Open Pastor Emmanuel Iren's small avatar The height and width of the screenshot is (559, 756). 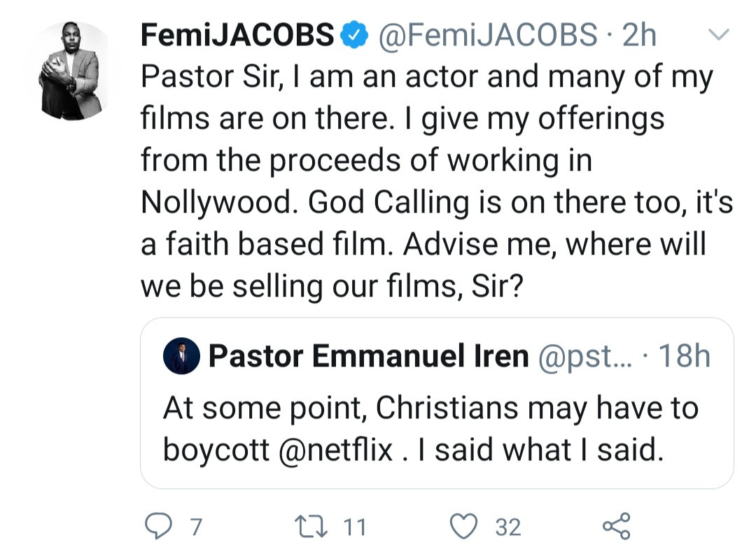(182, 358)
